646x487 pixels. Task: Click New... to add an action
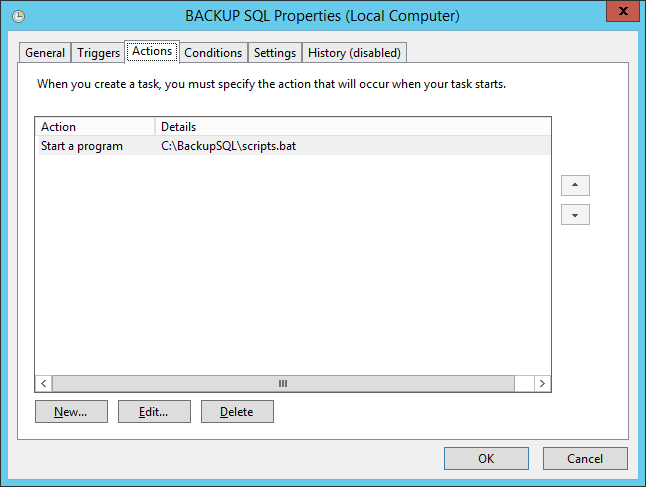pos(71,411)
